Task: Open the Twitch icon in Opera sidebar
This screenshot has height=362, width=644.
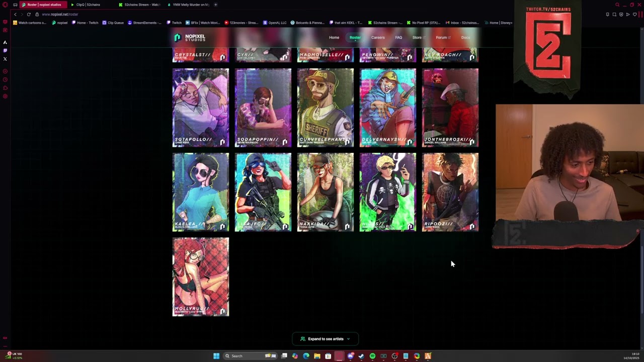Action: (5, 50)
